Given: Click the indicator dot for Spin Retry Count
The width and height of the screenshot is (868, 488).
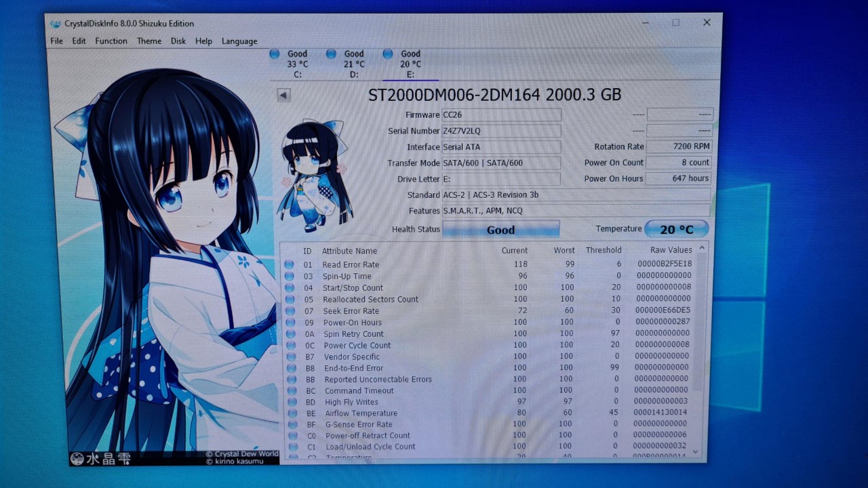Looking at the screenshot, I should pyautogui.click(x=291, y=333).
